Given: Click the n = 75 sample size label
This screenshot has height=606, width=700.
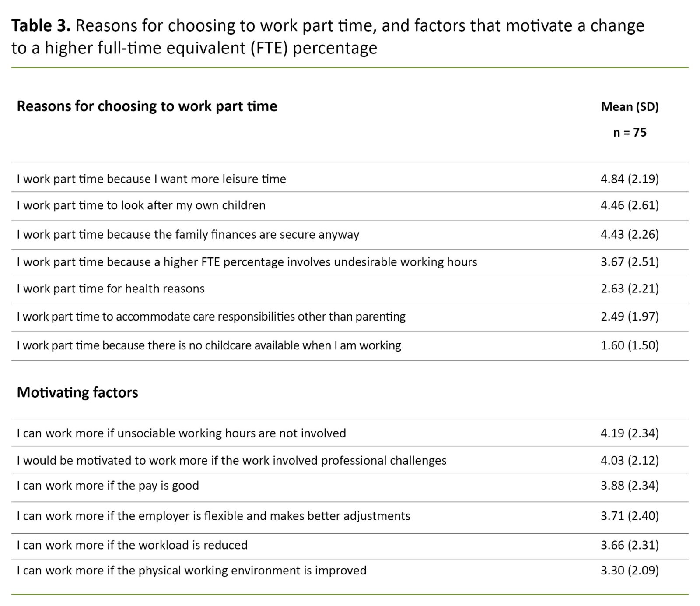Looking at the screenshot, I should pos(630,132).
